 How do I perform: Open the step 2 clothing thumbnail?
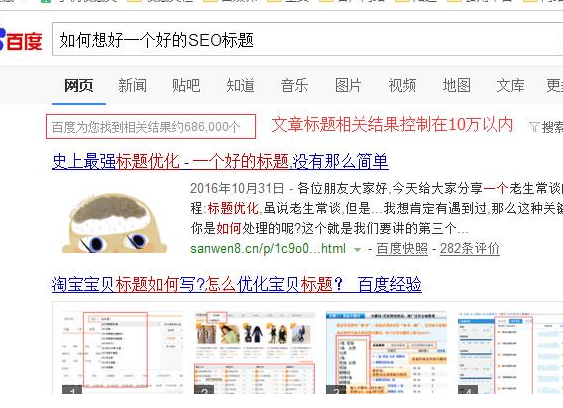click(255, 352)
